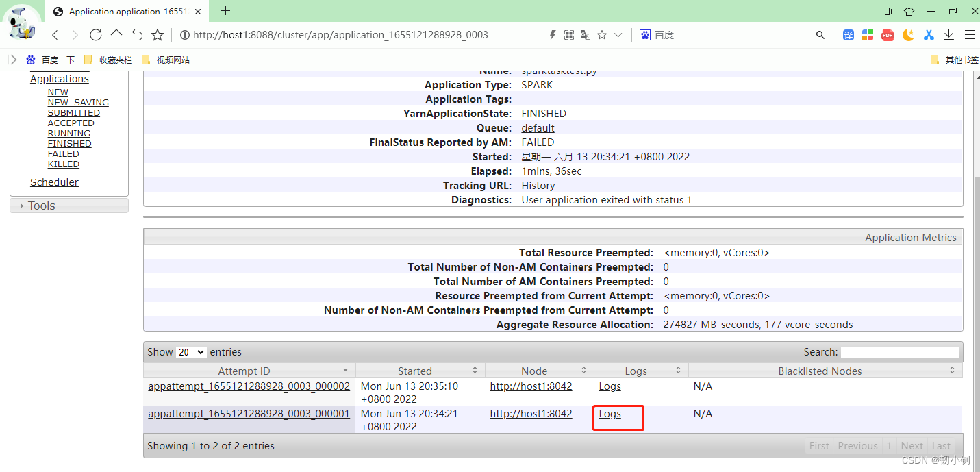Viewport: 980px width, 472px height.
Task: Open the scissors screenshot extension
Action: click(x=929, y=34)
